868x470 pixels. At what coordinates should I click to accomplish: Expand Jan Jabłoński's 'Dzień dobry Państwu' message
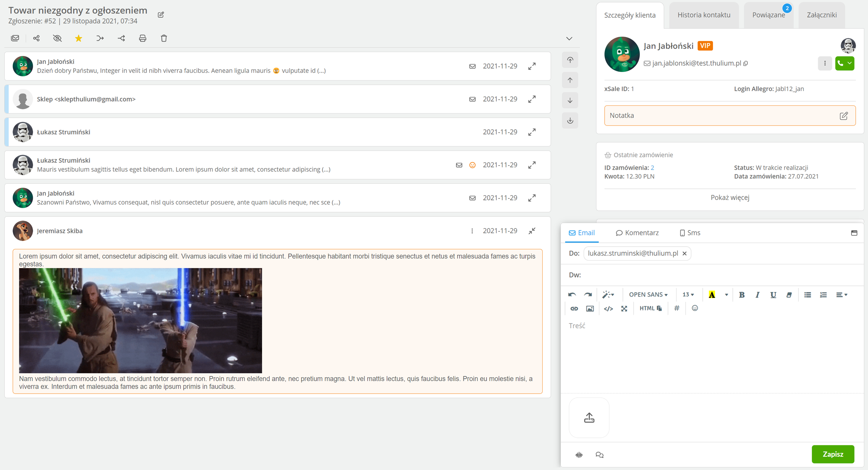(x=532, y=66)
